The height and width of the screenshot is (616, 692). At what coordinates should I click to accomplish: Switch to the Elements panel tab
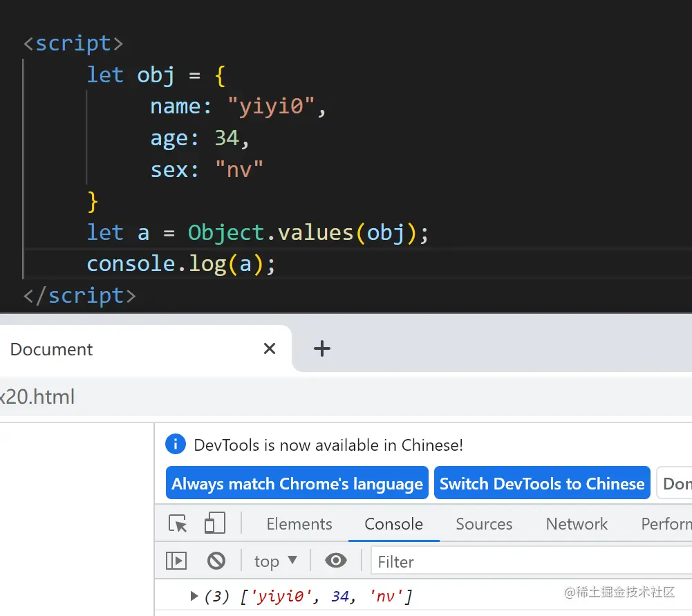click(x=299, y=524)
